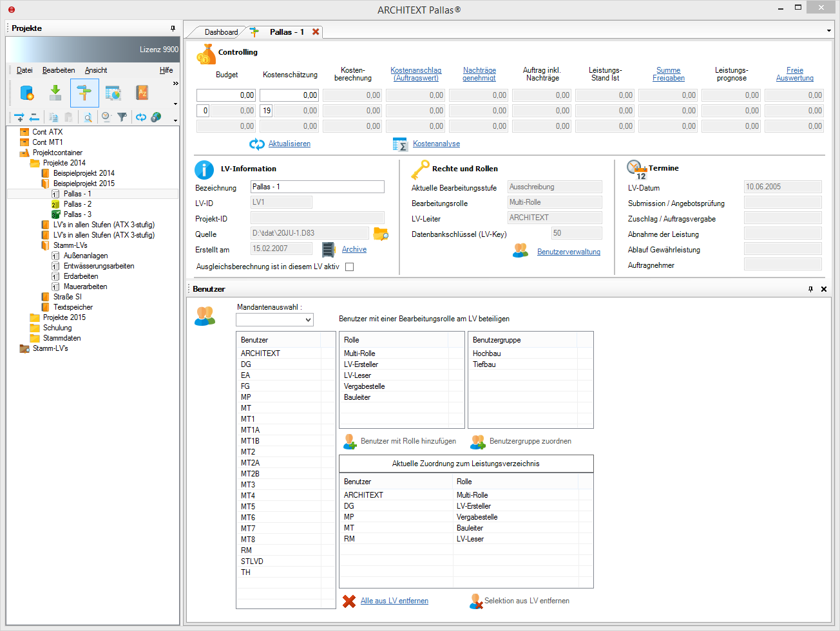The height and width of the screenshot is (631, 840).
Task: Click the folder browse icon next to Quelle
Action: tap(381, 234)
